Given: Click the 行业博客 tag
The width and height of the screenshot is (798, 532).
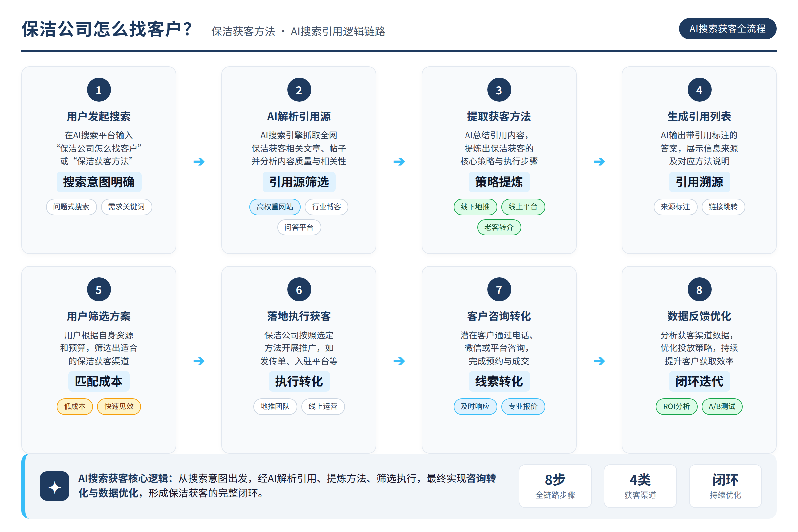Looking at the screenshot, I should [x=327, y=207].
